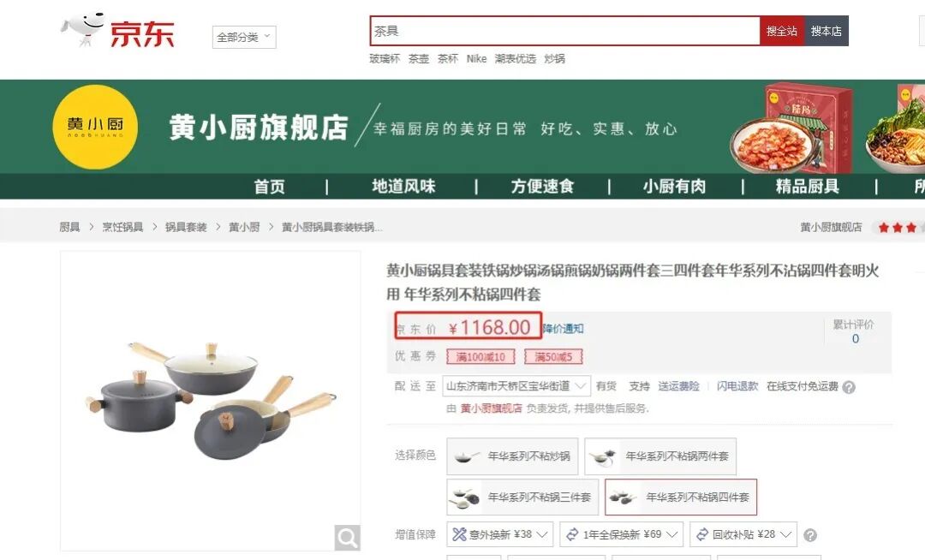The height and width of the screenshot is (560, 925).
Task: Click the 降价通知 link
Action: click(x=564, y=329)
